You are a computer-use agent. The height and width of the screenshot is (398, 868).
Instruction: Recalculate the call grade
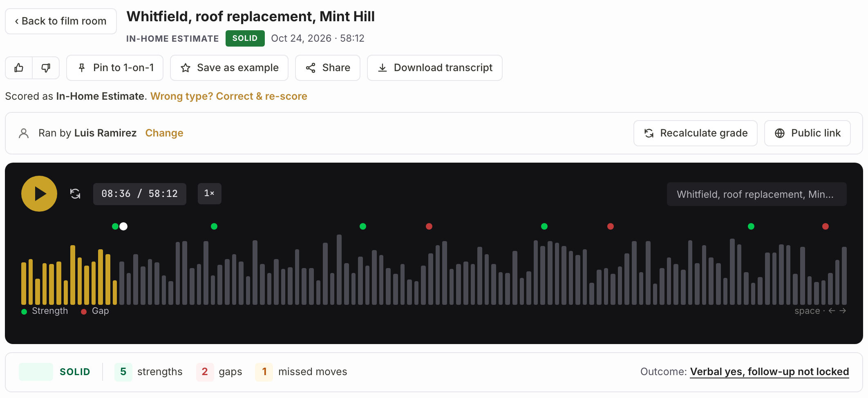696,133
